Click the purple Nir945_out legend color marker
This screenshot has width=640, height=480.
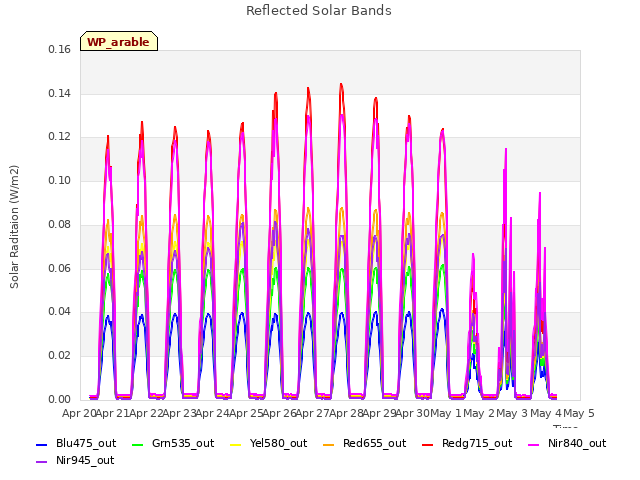point(42,462)
